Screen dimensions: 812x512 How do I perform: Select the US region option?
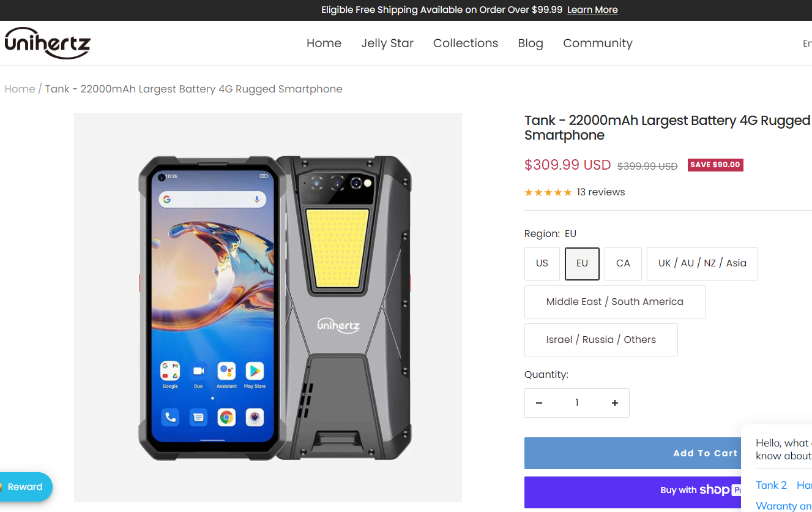pos(542,263)
